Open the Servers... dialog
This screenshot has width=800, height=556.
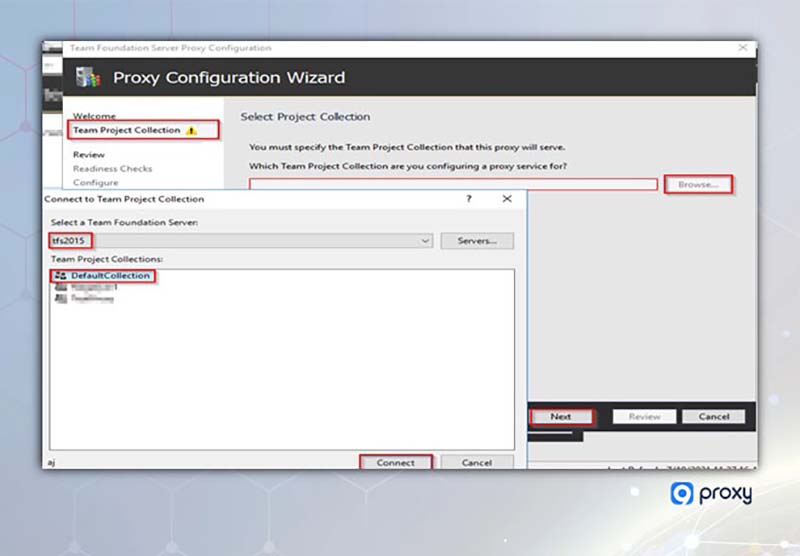click(477, 241)
